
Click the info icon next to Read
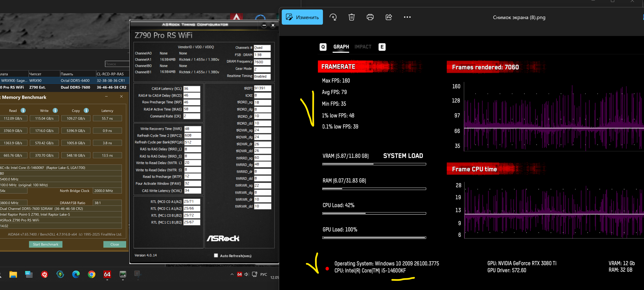[23, 110]
